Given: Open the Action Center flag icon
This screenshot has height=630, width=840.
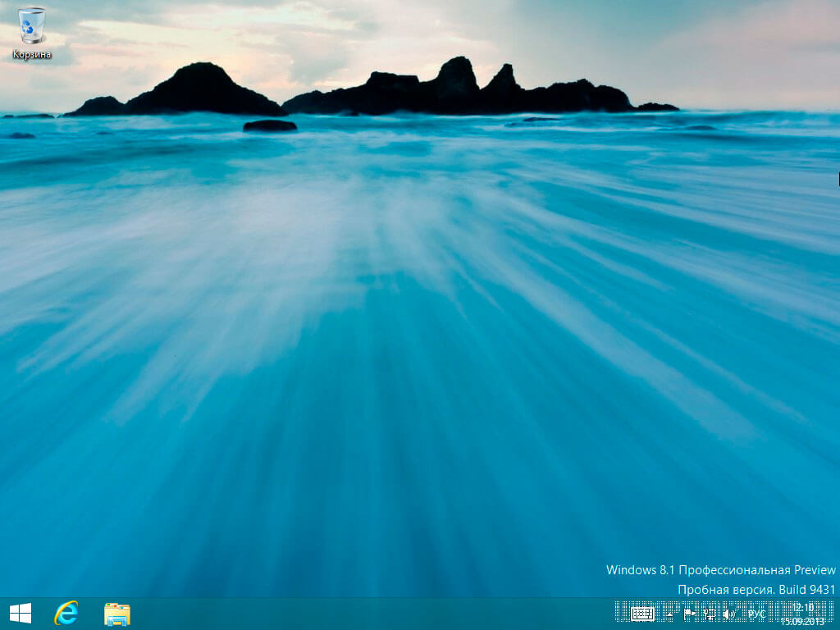Looking at the screenshot, I should 689,614.
